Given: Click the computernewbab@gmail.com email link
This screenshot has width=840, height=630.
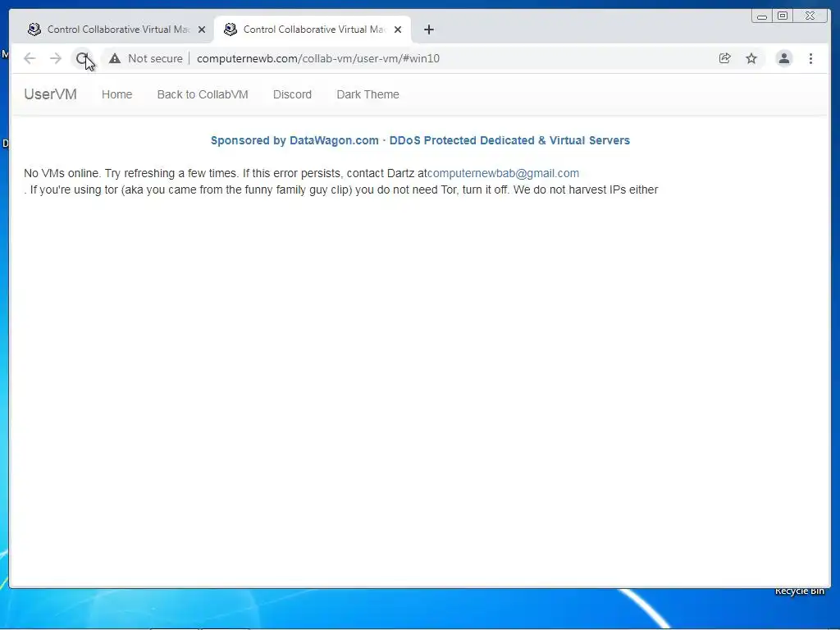Looking at the screenshot, I should 503,173.
